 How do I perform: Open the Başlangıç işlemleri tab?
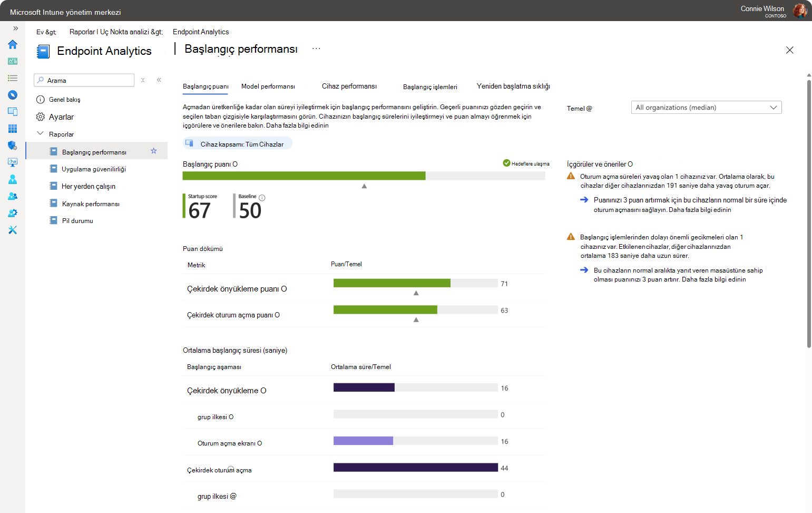click(x=430, y=87)
